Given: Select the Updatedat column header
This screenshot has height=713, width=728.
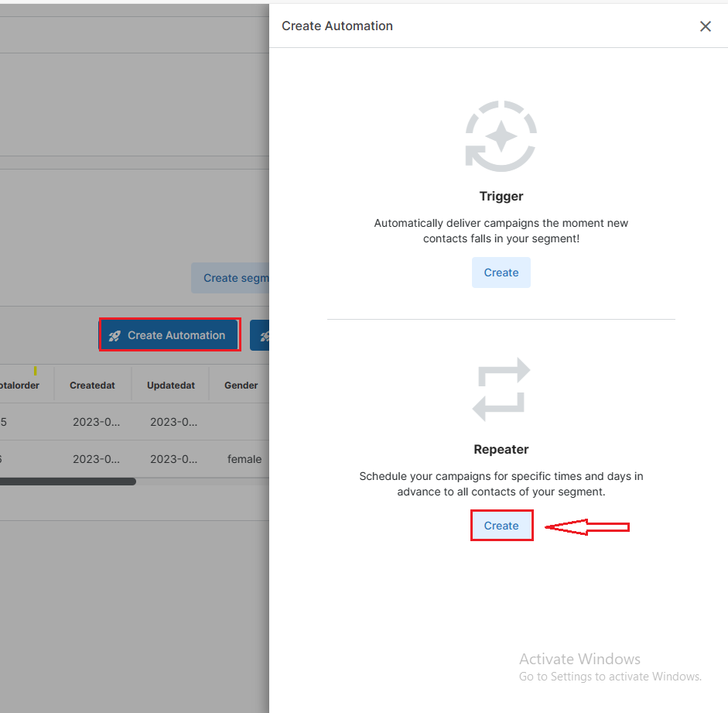Looking at the screenshot, I should coord(170,385).
